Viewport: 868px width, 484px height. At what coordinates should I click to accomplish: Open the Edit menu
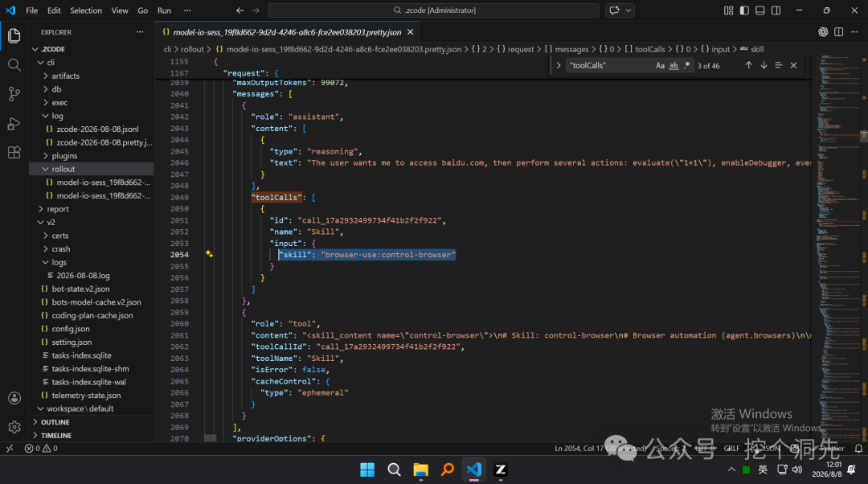(x=55, y=10)
